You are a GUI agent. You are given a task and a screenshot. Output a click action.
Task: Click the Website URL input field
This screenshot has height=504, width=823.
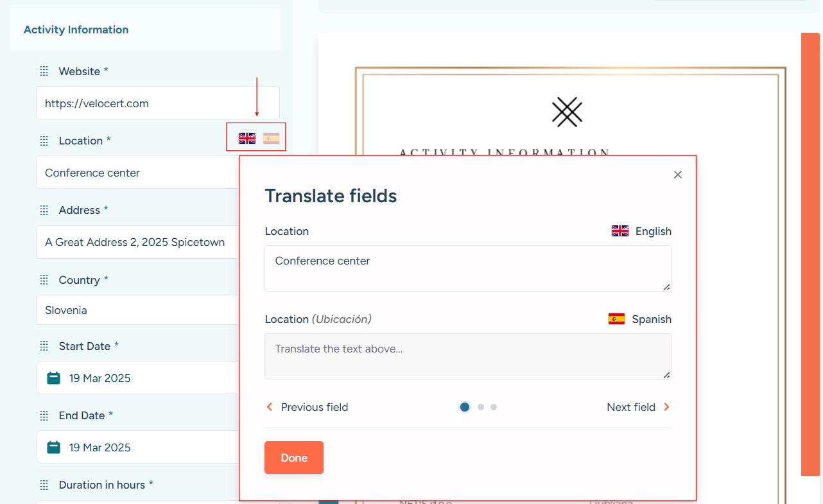tap(157, 103)
